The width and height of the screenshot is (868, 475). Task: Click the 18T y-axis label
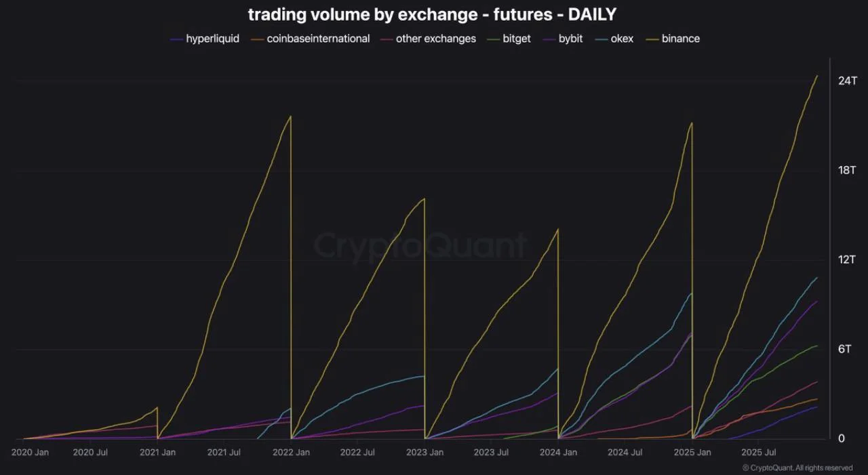click(847, 170)
